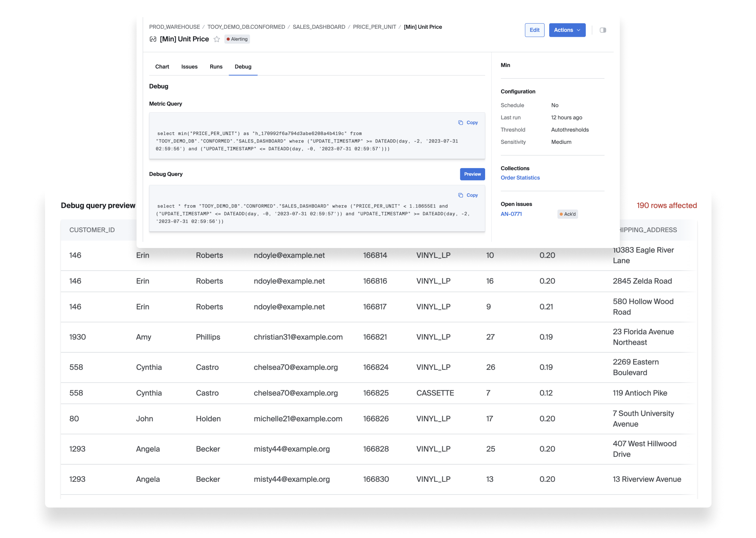Click the metric type icon beside title

pos(153,39)
